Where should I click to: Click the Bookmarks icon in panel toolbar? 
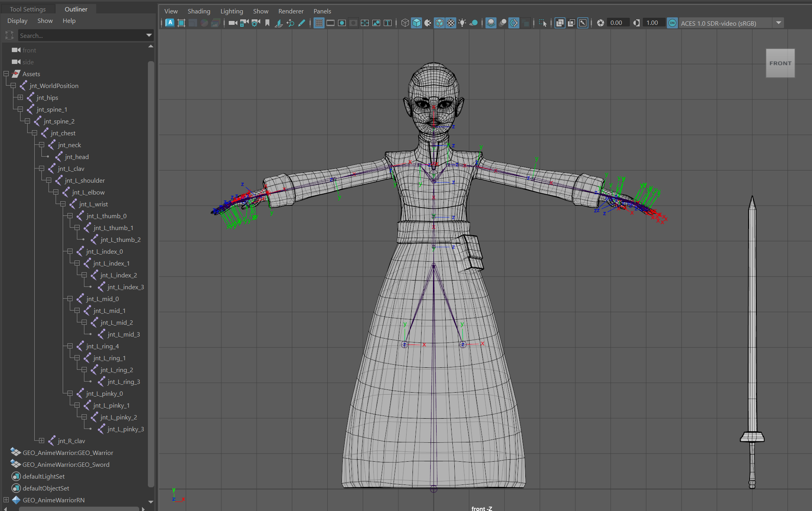coord(267,23)
